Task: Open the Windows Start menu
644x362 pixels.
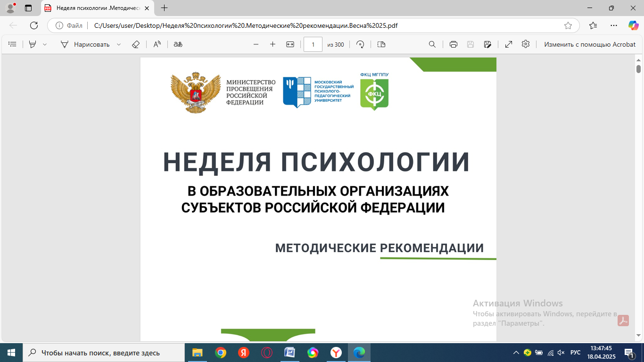Action: pos(11,353)
